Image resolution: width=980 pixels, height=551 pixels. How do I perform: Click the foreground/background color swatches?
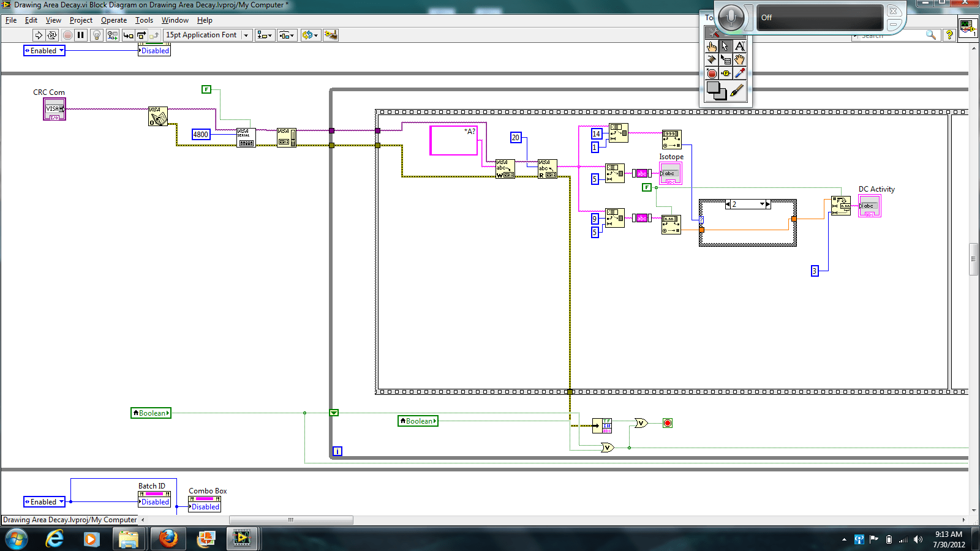coord(716,91)
